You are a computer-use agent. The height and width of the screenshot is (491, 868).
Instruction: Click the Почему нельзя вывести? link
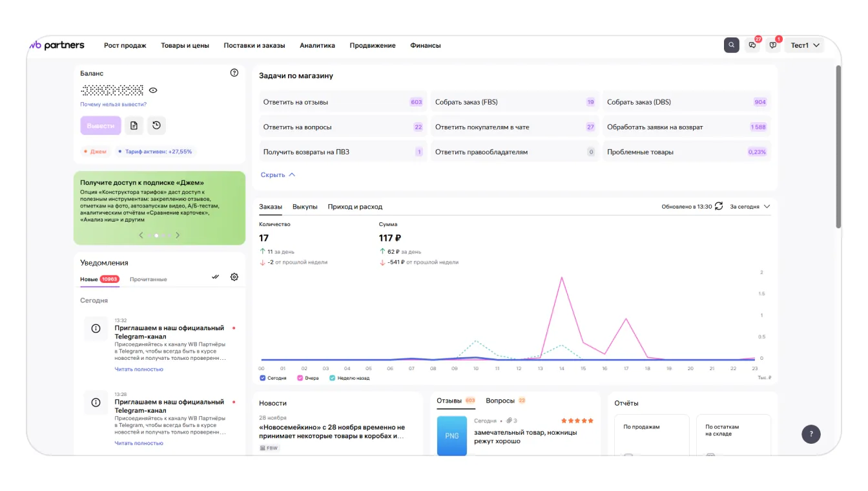(113, 104)
